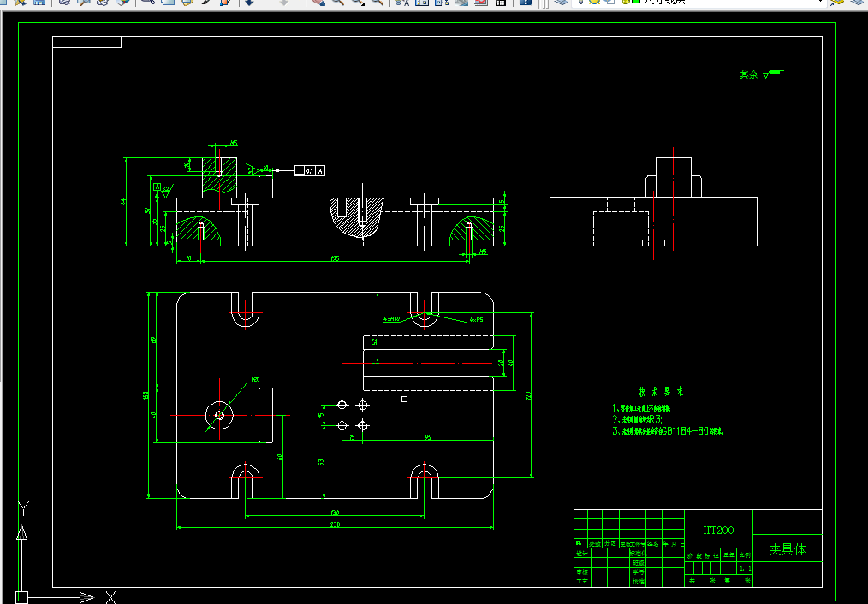Select the 阶段标记 label in title block
Viewport: 868px width, 604px height.
tap(703, 555)
